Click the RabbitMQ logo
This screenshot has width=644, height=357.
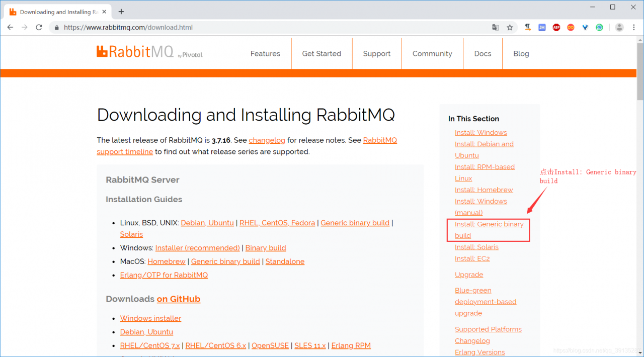pyautogui.click(x=149, y=52)
